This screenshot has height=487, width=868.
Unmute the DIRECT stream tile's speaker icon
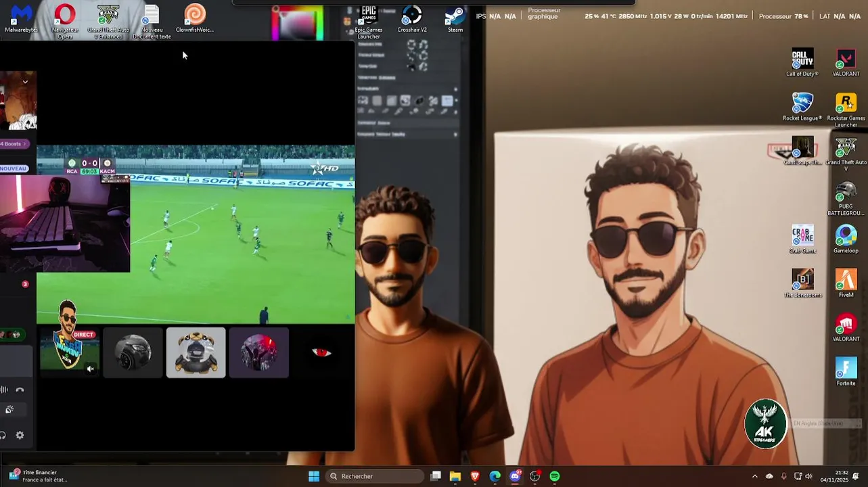[x=90, y=369]
